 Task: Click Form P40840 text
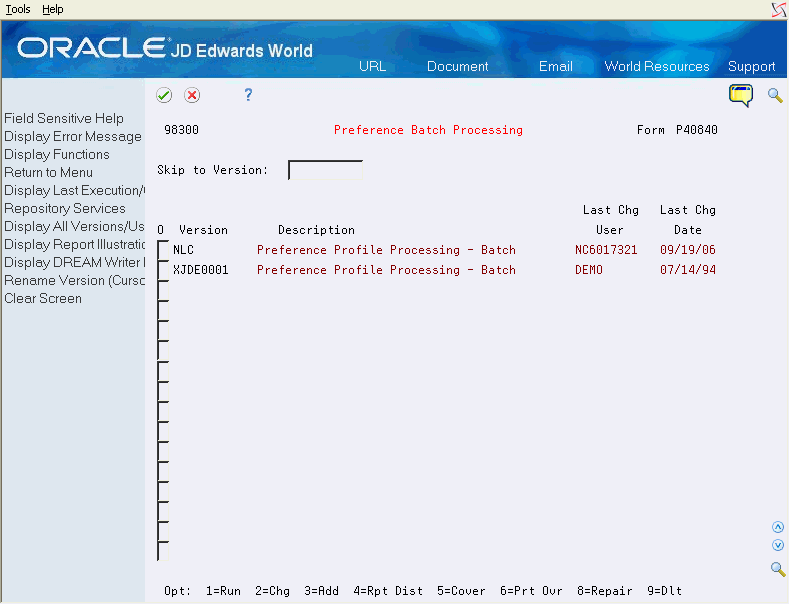[x=677, y=130]
